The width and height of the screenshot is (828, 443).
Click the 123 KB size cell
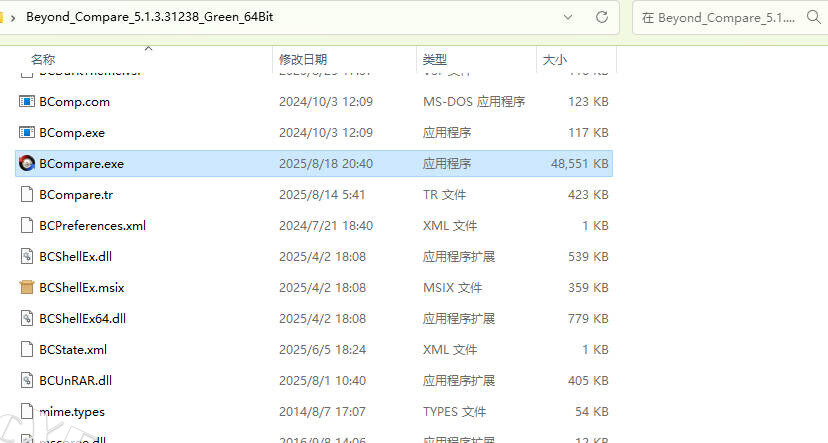click(588, 101)
